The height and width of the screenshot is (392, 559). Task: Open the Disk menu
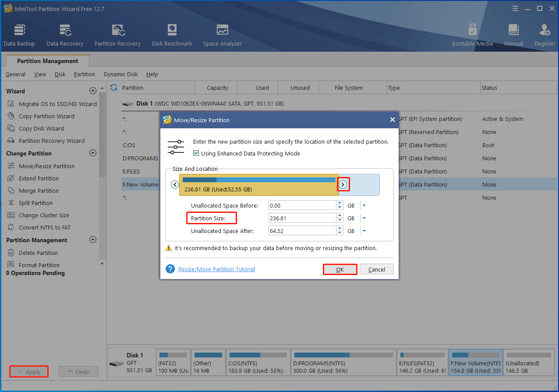[60, 74]
